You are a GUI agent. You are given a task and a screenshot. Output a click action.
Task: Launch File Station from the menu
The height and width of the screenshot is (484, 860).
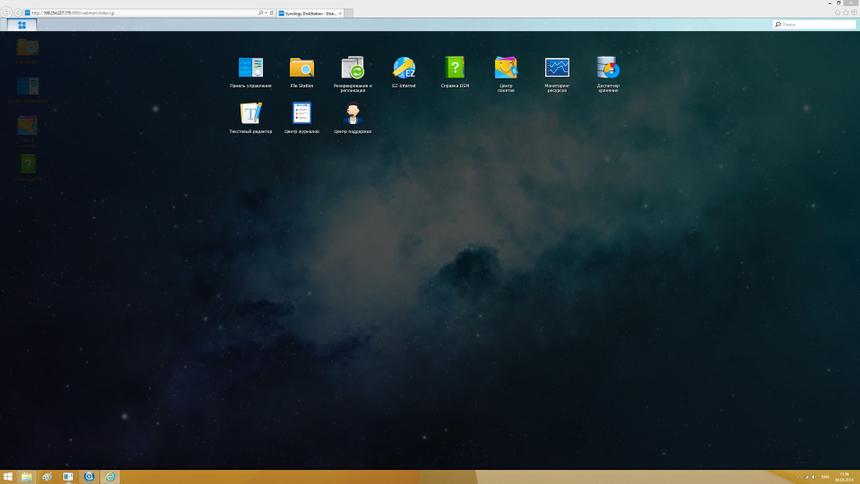(301, 68)
